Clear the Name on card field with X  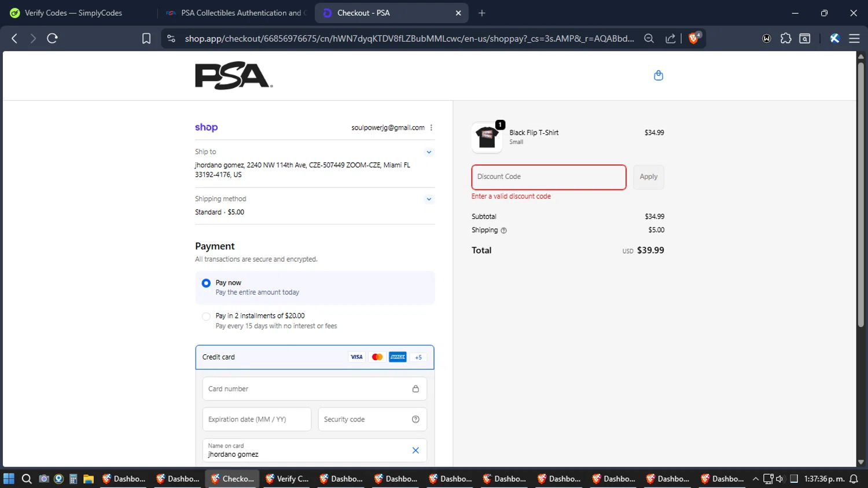click(x=415, y=450)
